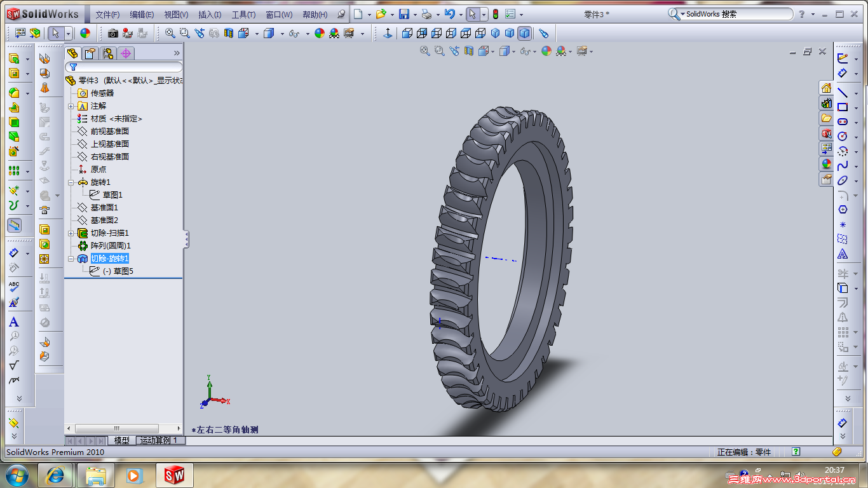
Task: Expand the Save dropdown arrow
Action: pos(415,15)
